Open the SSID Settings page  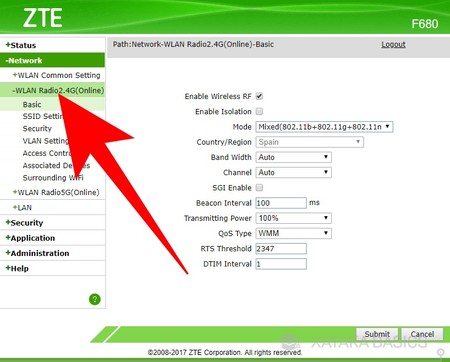coord(43,116)
